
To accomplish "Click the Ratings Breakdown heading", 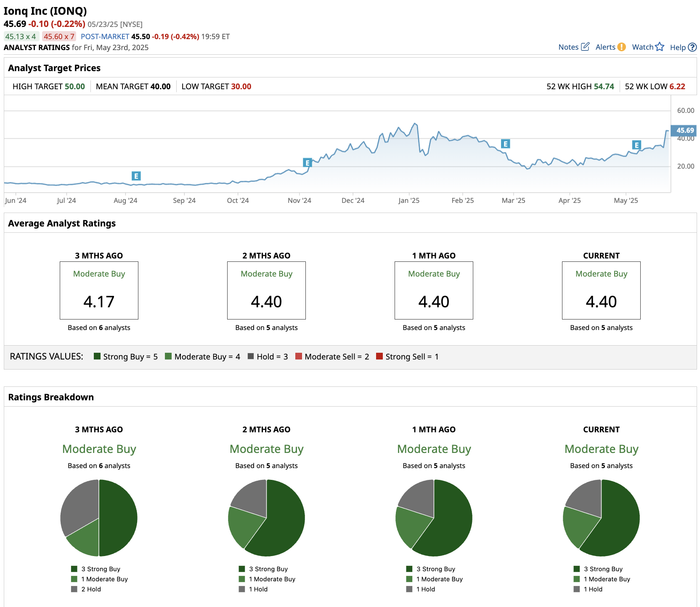I will tap(51, 397).
